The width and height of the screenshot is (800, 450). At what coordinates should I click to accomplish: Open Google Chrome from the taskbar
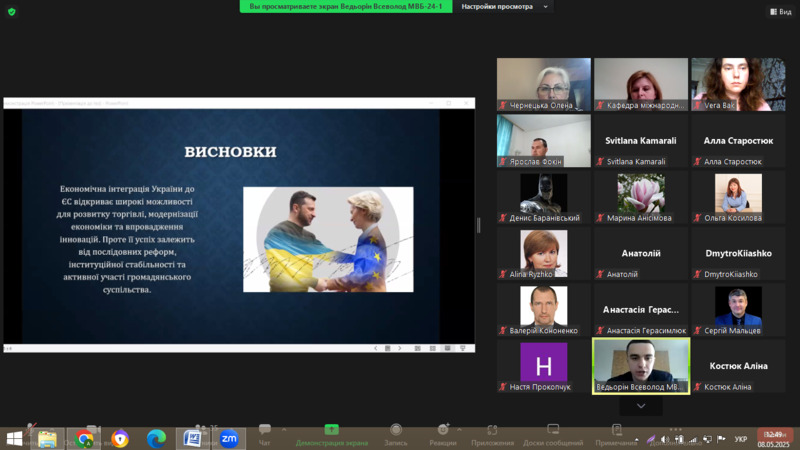[x=84, y=439]
